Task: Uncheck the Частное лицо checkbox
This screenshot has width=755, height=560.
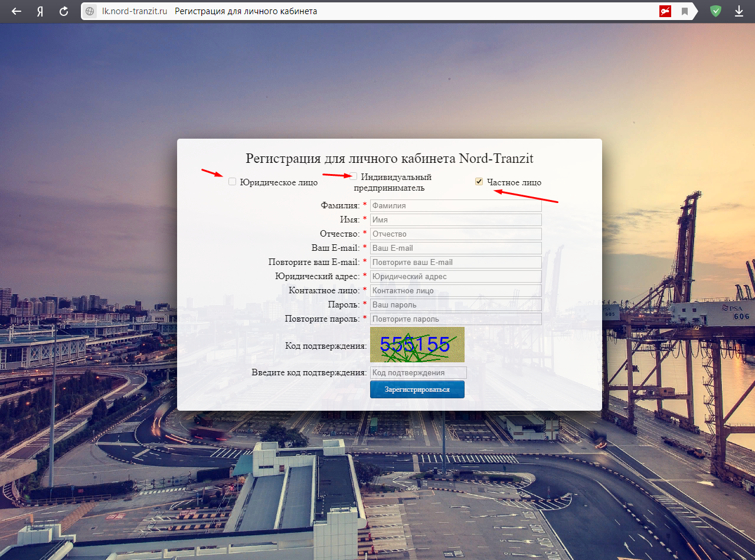Action: click(479, 182)
